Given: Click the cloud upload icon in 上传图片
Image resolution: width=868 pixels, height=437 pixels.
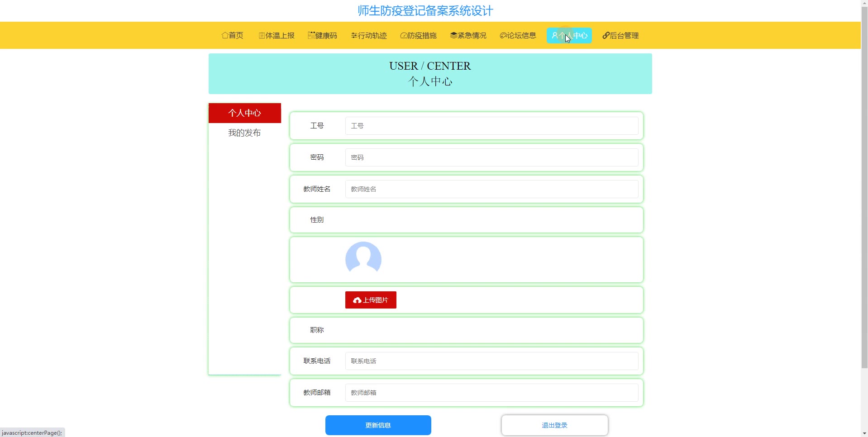Looking at the screenshot, I should tap(357, 300).
